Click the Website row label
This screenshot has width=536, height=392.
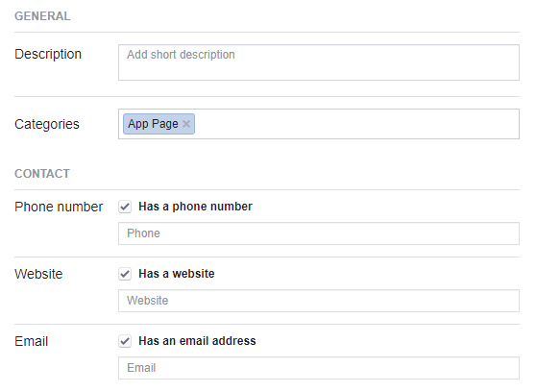point(38,274)
